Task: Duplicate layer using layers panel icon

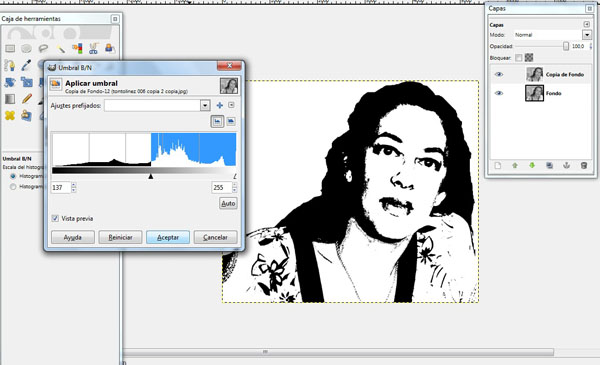Action: [x=549, y=165]
